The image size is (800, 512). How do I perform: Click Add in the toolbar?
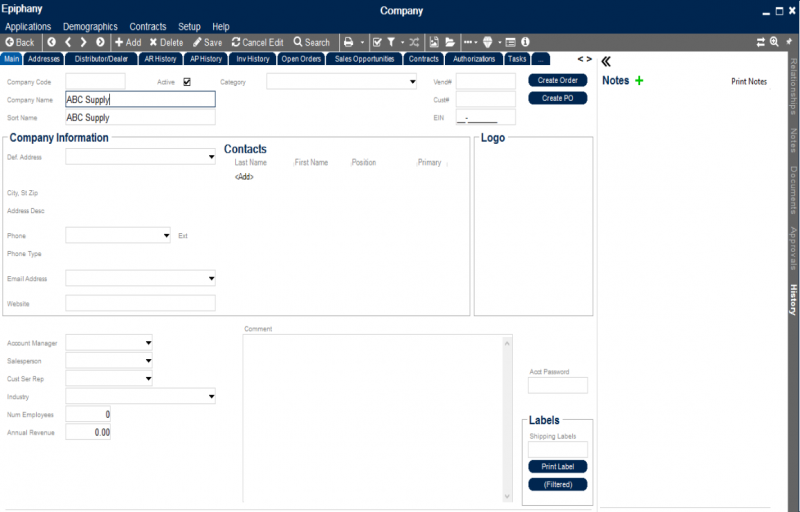tap(128, 42)
